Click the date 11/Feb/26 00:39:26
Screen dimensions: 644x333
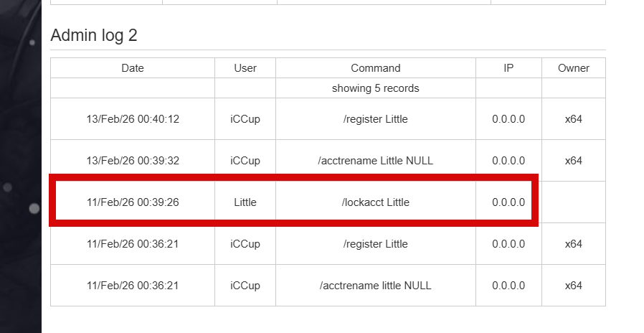coord(133,202)
